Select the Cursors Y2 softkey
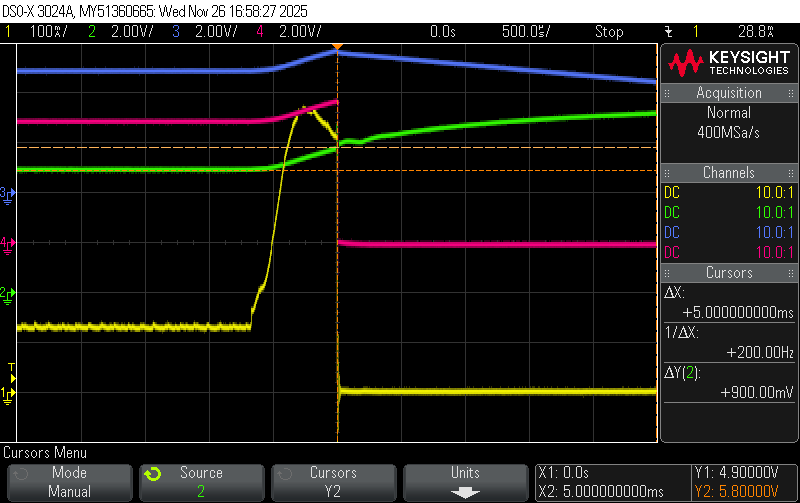Viewport: 800px width, 503px height. [x=334, y=482]
